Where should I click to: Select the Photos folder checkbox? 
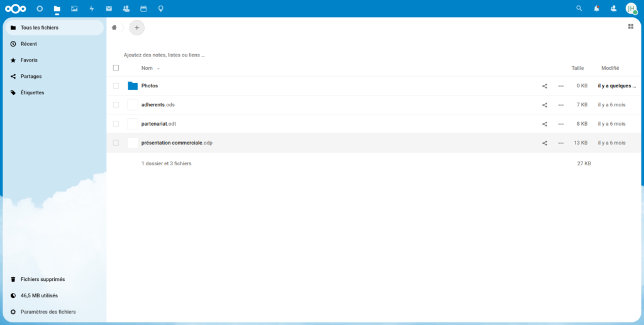click(x=116, y=85)
